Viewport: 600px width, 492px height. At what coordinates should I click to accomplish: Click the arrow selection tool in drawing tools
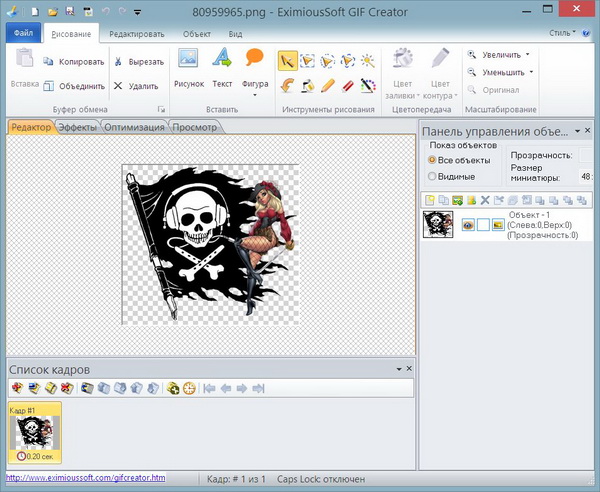click(x=286, y=62)
